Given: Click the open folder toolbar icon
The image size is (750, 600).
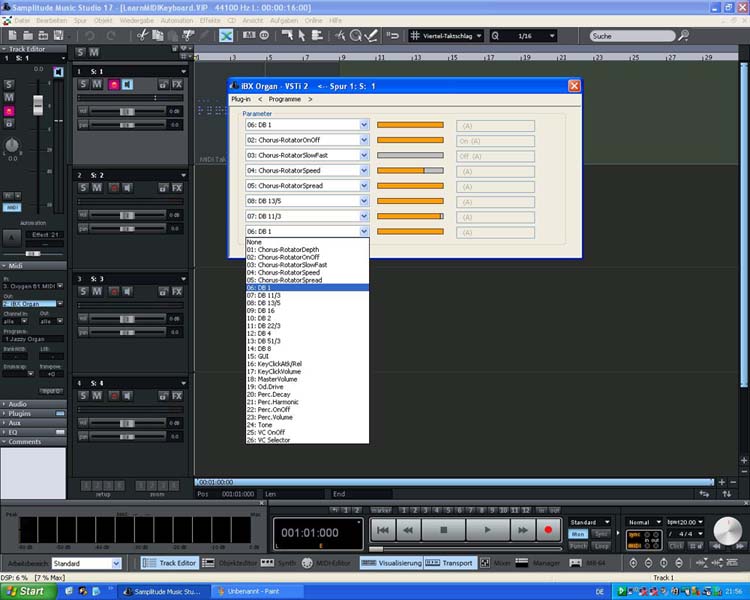Looking at the screenshot, I should click(x=28, y=35).
